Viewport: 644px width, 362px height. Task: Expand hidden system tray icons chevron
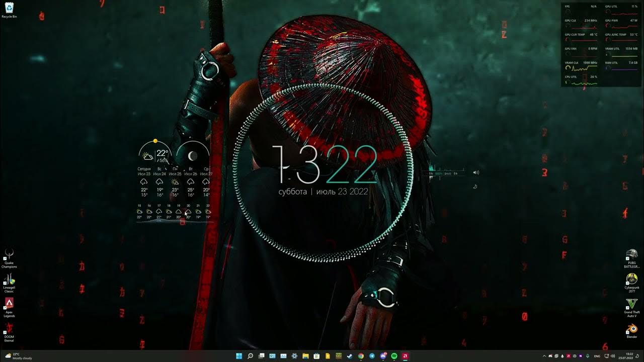pyautogui.click(x=544, y=356)
